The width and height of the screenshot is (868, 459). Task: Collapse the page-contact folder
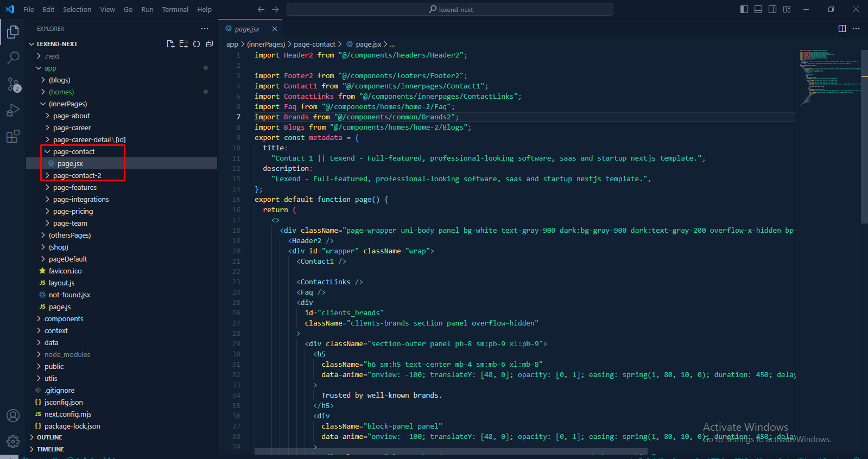pyautogui.click(x=73, y=152)
